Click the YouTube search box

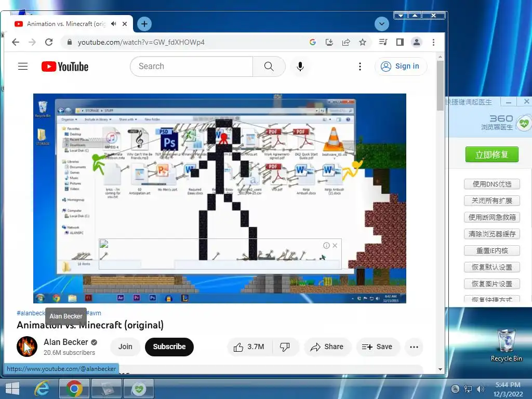click(x=191, y=66)
